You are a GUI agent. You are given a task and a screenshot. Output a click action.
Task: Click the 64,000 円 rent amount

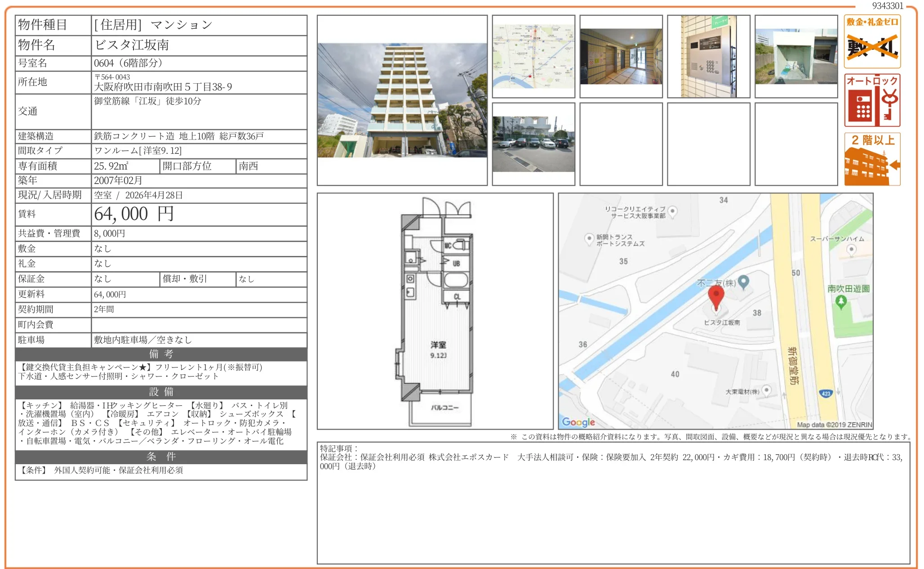click(x=134, y=214)
